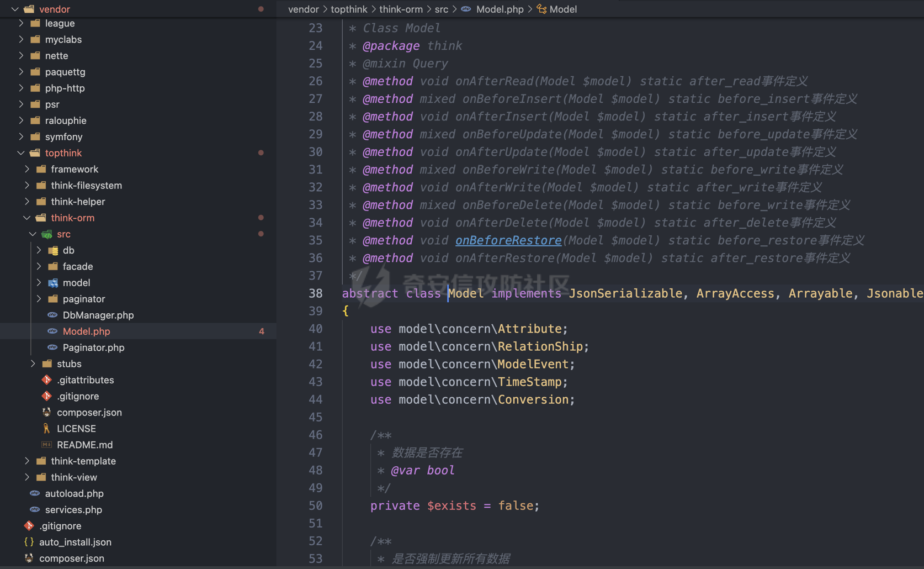Click the think-orm composer.json icon
This screenshot has width=924, height=569.
(x=47, y=412)
